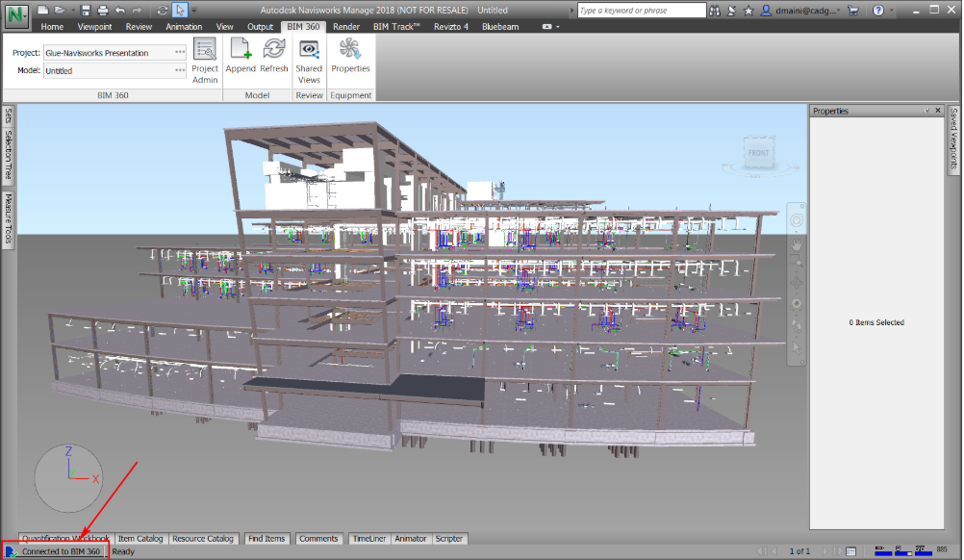Activate the Select cursor tool in title bar
The height and width of the screenshot is (560, 964).
point(180,10)
